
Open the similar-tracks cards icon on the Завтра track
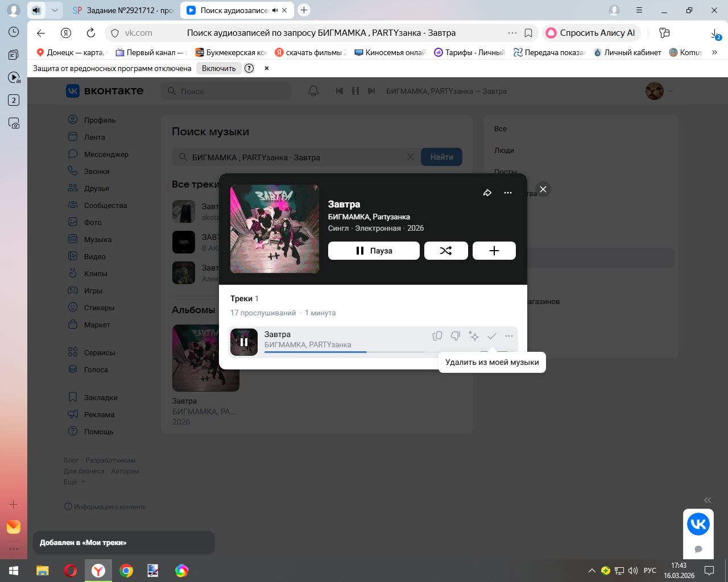click(x=437, y=336)
